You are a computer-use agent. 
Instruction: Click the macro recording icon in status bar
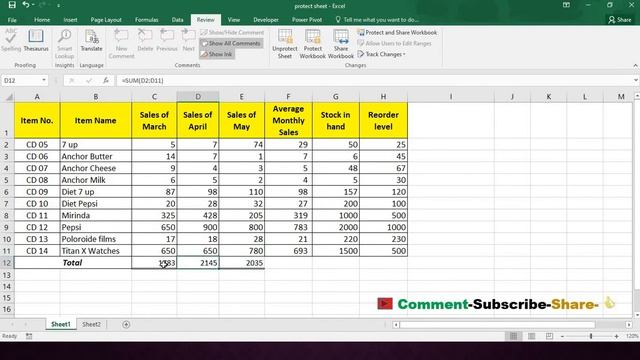(29, 336)
